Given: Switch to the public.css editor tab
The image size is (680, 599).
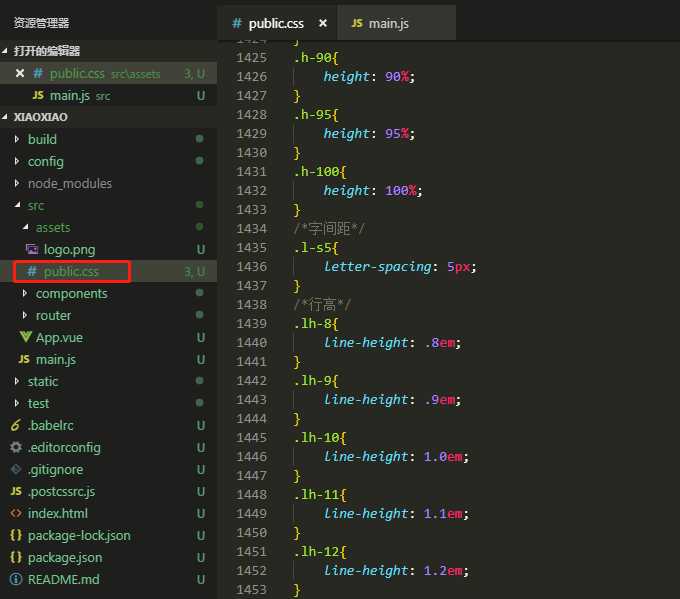Looking at the screenshot, I should click(x=276, y=23).
